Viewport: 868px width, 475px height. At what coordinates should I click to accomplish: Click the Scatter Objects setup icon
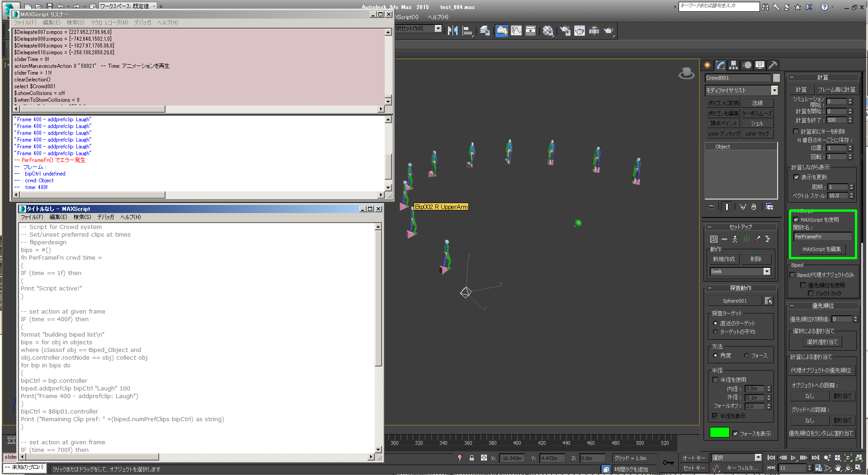713,239
